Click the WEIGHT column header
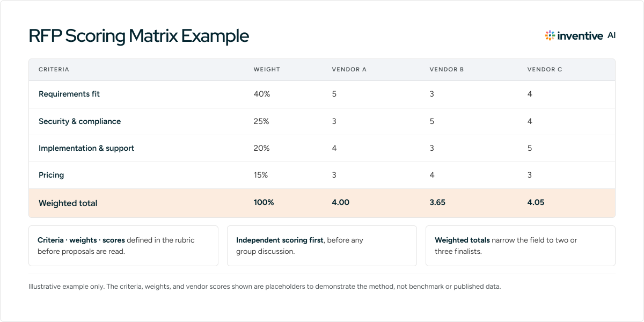The image size is (644, 322). tap(267, 70)
